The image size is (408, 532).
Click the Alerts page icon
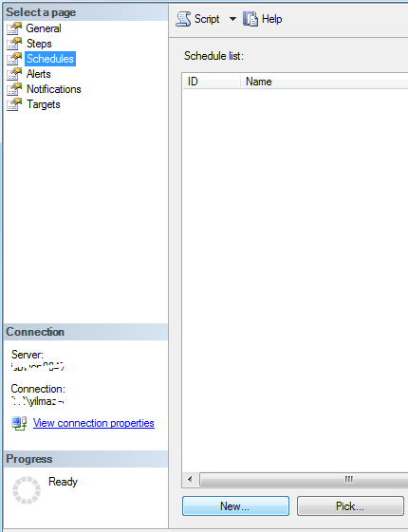[x=14, y=74]
